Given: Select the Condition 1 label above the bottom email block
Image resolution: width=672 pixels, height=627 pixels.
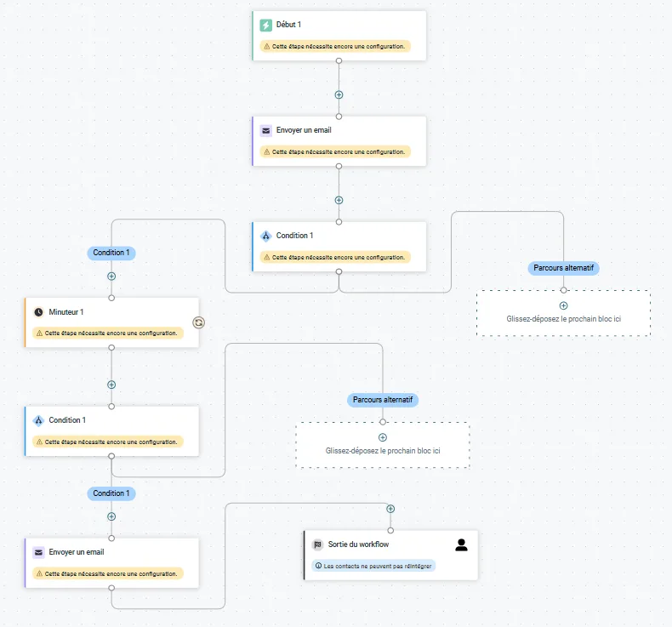Looking at the screenshot, I should click(111, 493).
